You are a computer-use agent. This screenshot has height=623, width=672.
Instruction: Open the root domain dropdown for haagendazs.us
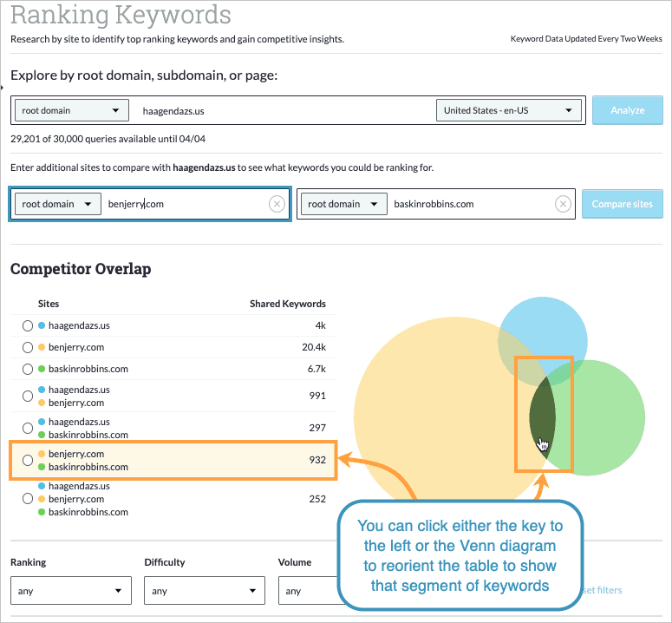tap(71, 110)
